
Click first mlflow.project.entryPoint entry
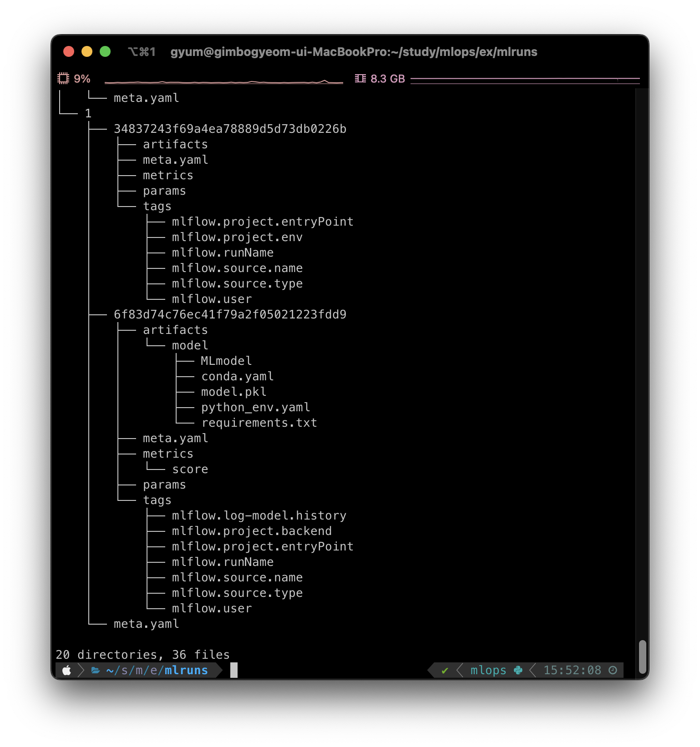click(x=263, y=222)
